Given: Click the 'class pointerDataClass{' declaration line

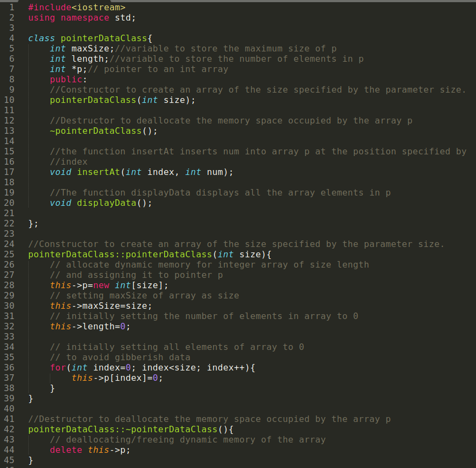Looking at the screenshot, I should (90, 38).
